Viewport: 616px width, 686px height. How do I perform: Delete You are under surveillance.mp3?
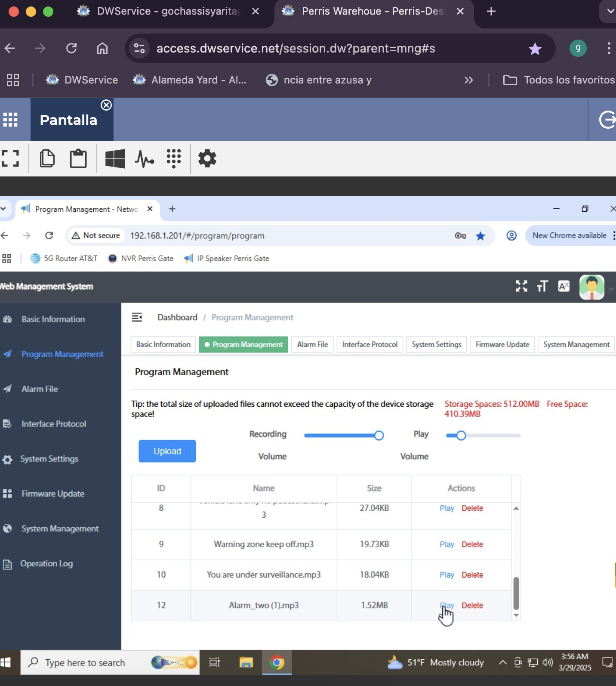point(472,575)
